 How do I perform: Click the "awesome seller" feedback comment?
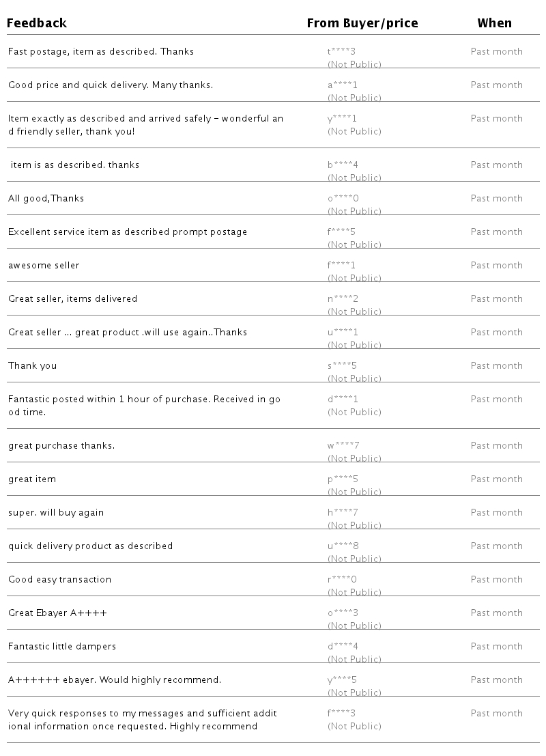pyautogui.click(x=44, y=266)
